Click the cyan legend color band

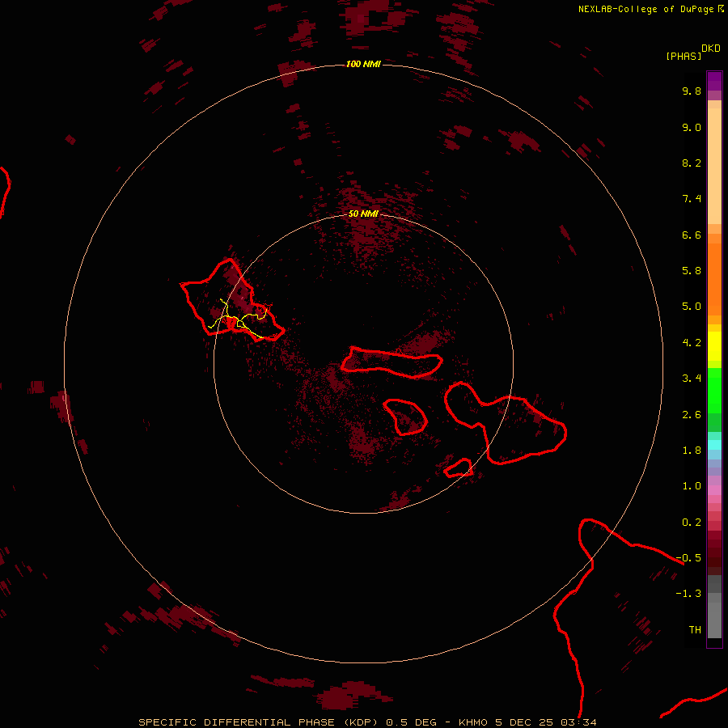pyautogui.click(x=714, y=444)
